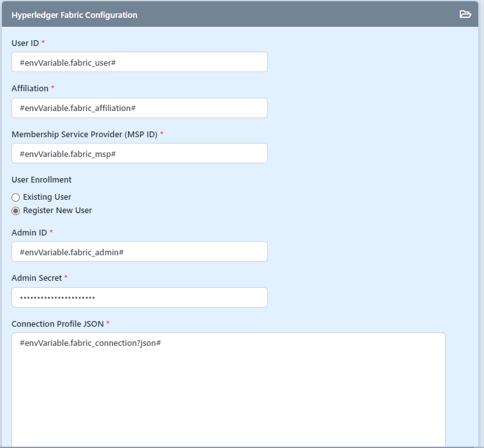Viewport: 484px width, 448px height.
Task: Click the Connection Profile JSON label
Action: click(57, 324)
